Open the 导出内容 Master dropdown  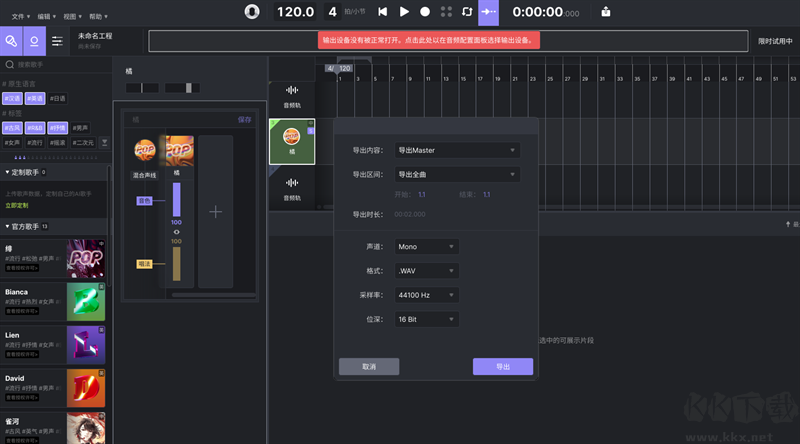coord(457,150)
